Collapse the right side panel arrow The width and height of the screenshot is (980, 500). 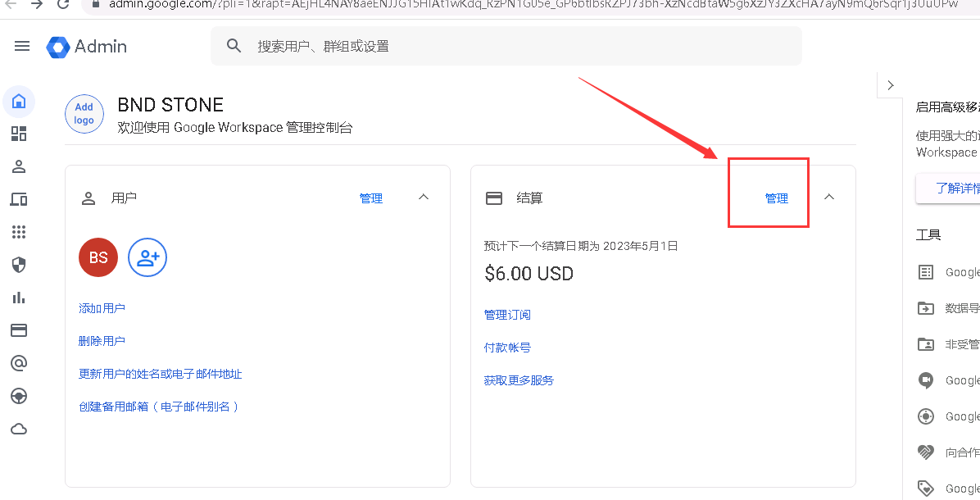click(x=891, y=85)
